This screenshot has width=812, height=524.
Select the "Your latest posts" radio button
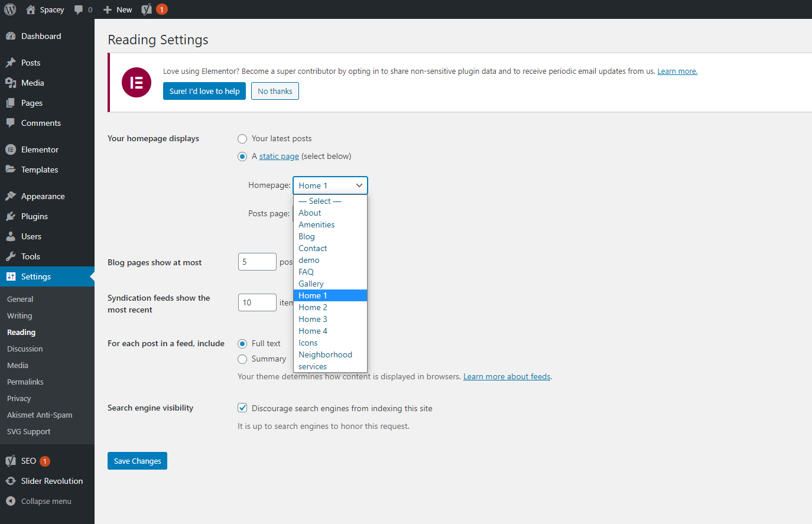click(x=242, y=139)
